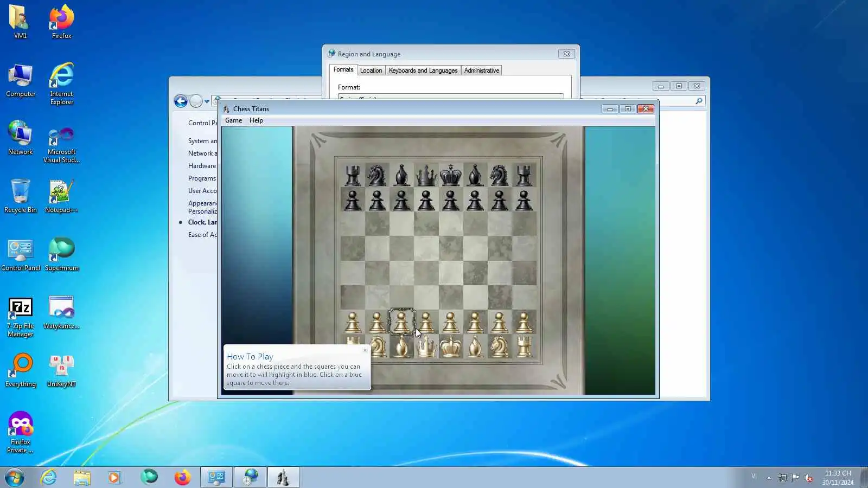Expand the Control Panel recent pages dropdown arrow
This screenshot has height=488, width=868.
click(x=207, y=101)
